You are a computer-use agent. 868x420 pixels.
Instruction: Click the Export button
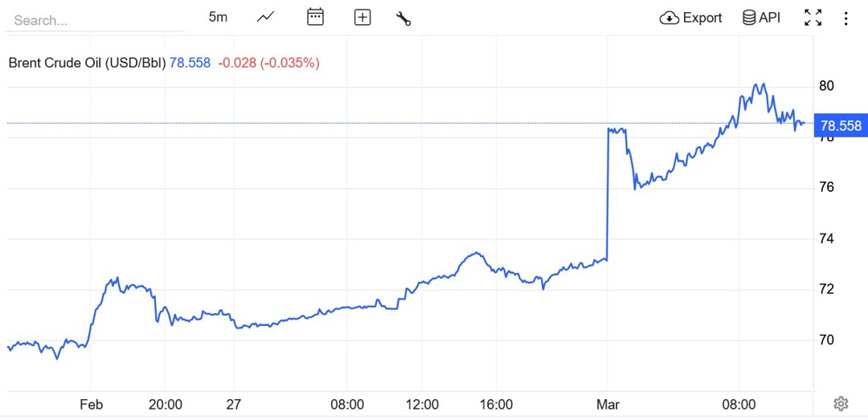click(690, 18)
